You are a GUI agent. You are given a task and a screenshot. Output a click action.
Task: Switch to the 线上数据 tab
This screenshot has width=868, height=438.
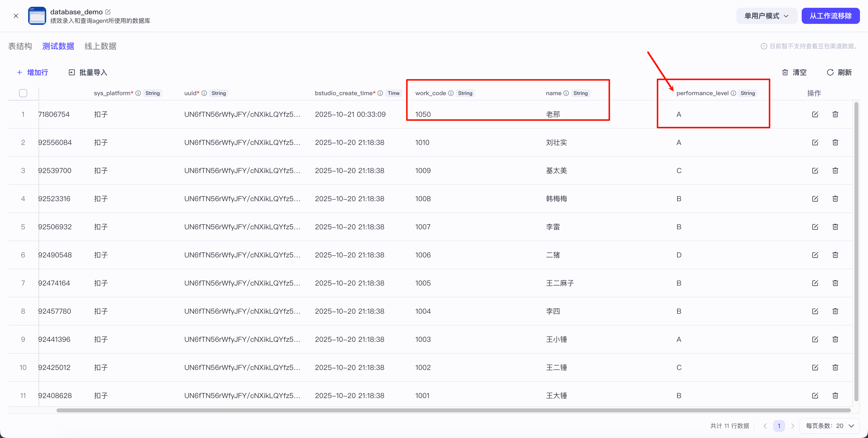tap(100, 46)
